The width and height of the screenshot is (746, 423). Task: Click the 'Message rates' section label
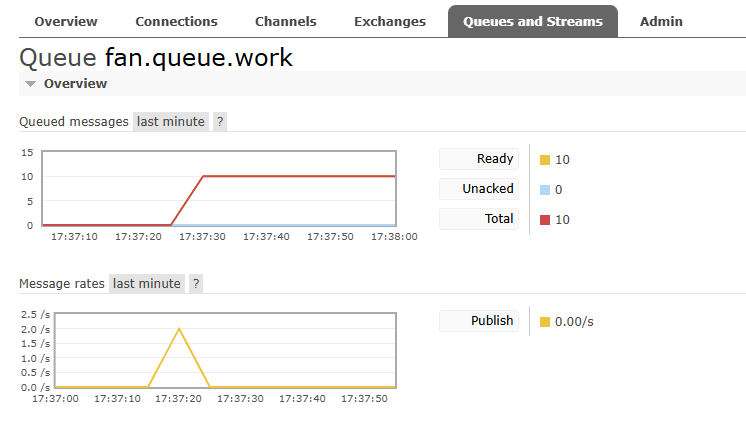tap(62, 284)
